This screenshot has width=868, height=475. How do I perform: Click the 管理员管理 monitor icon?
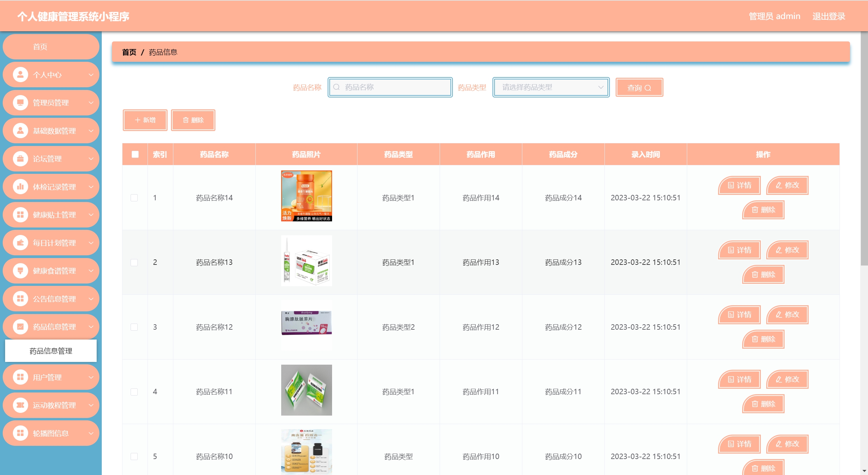pyautogui.click(x=20, y=103)
